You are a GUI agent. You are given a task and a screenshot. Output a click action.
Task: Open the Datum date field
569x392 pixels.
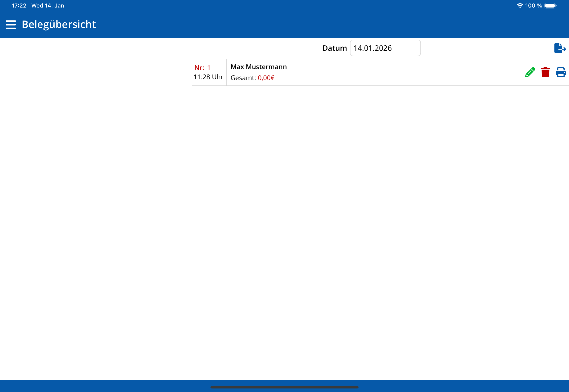pyautogui.click(x=385, y=48)
